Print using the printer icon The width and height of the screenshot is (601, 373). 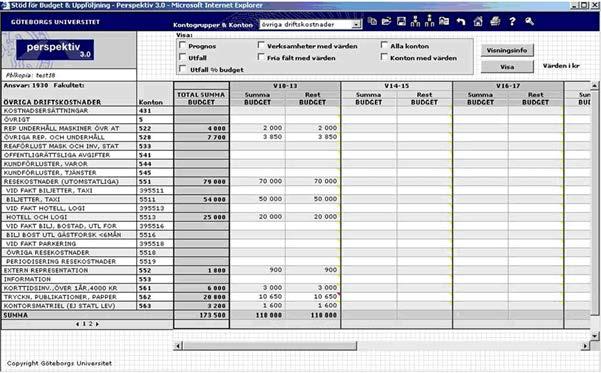(x=495, y=21)
